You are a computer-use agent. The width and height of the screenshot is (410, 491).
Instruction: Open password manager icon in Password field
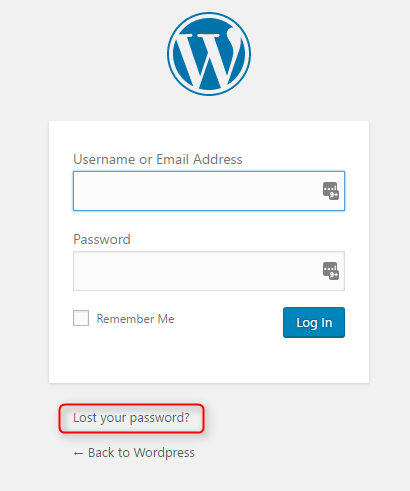point(331,271)
